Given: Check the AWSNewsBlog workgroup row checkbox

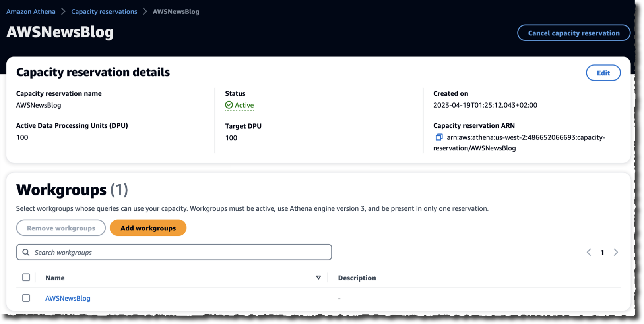Looking at the screenshot, I should pyautogui.click(x=26, y=298).
